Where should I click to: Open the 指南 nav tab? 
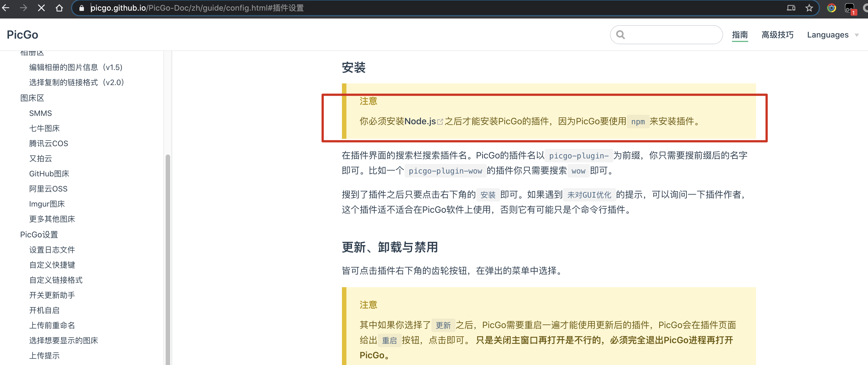tap(740, 35)
